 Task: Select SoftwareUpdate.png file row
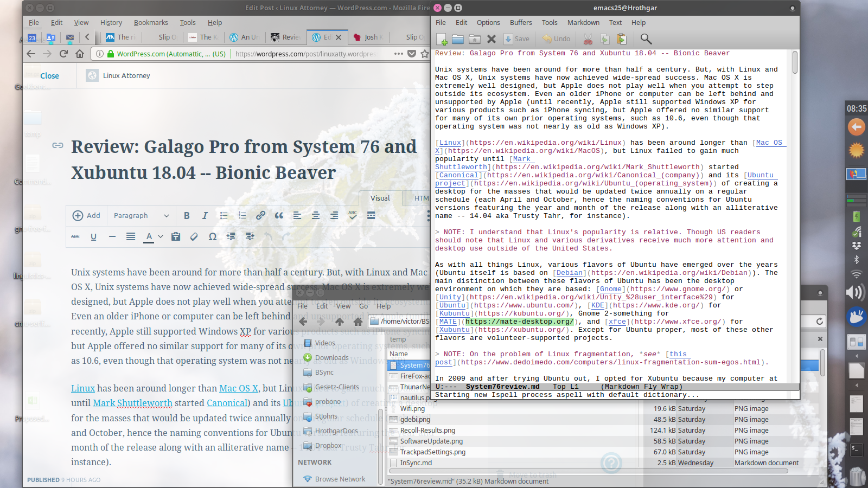click(431, 441)
